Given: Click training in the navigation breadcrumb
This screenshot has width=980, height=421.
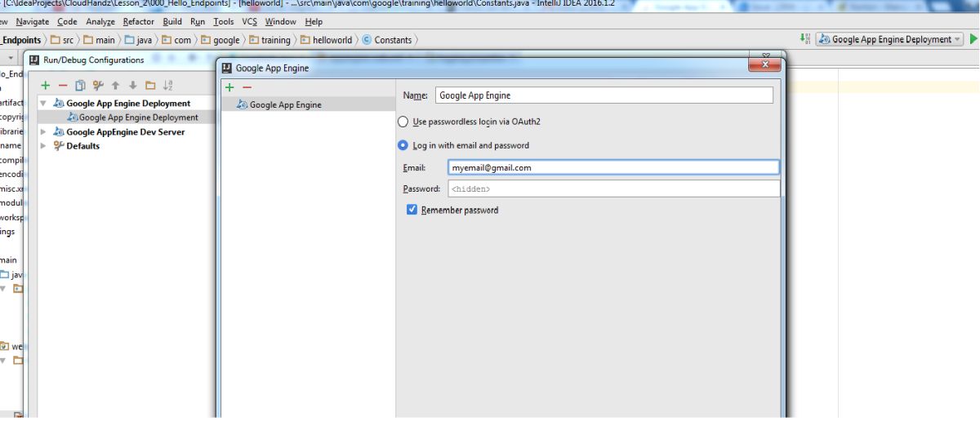Looking at the screenshot, I should coord(269,40).
